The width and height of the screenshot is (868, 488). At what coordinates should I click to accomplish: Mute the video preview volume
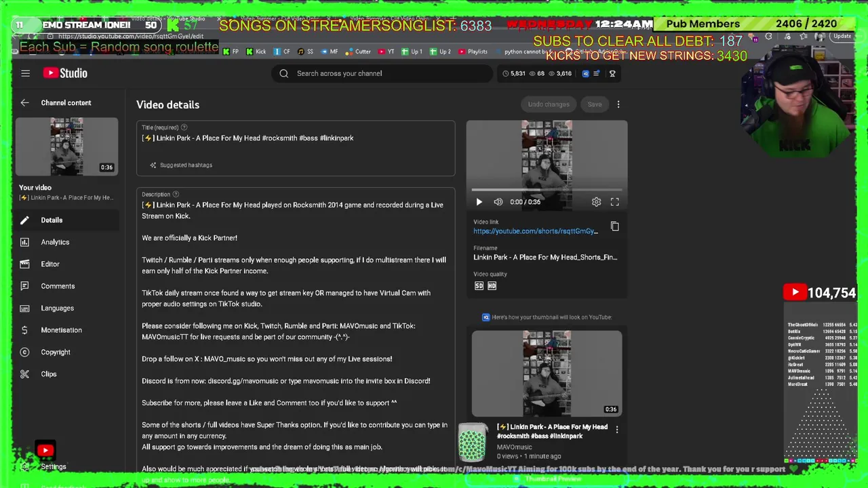[498, 202]
